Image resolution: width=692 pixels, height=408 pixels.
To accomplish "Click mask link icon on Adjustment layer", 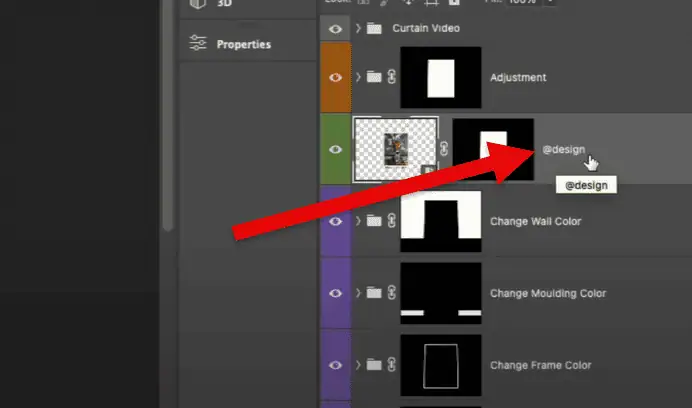I will [x=391, y=77].
